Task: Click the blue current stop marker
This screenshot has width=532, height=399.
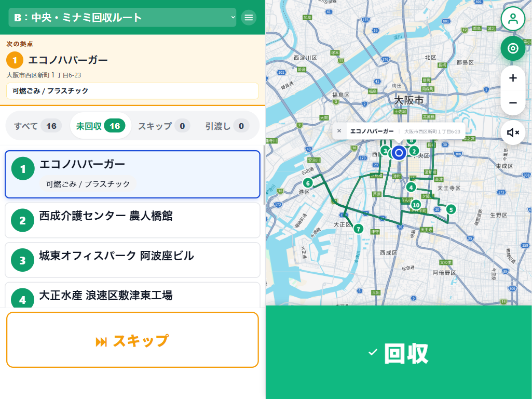Action: click(399, 153)
